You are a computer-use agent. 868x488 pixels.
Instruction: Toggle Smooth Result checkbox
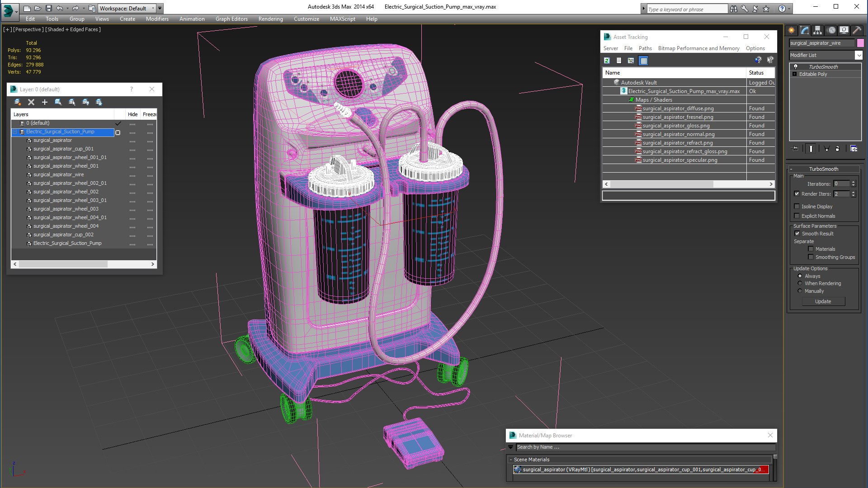click(x=797, y=234)
